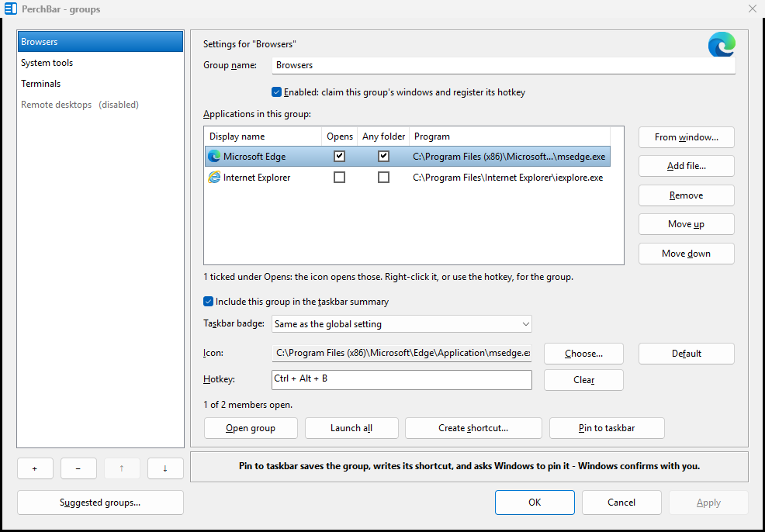The image size is (765, 532).
Task: Click the Microsoft Edge row icon
Action: (214, 157)
